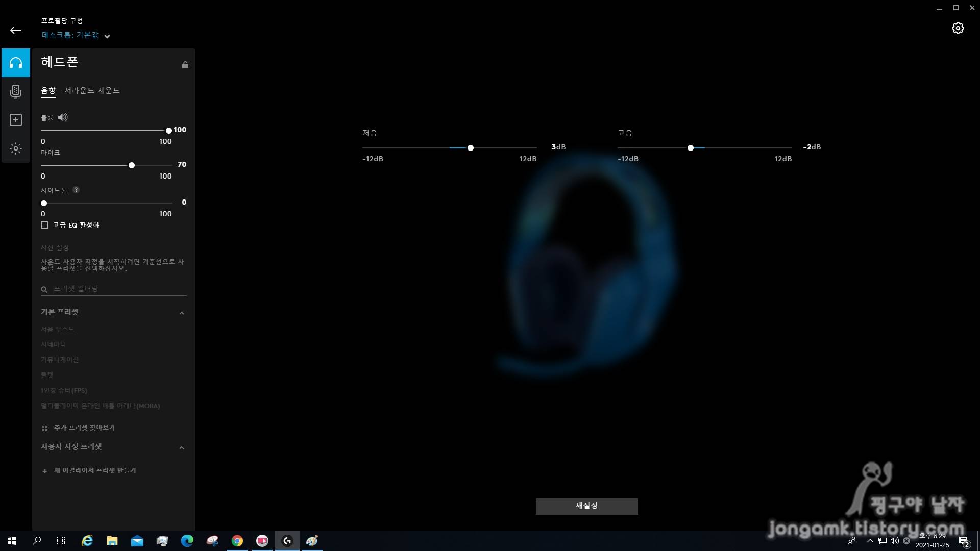980x551 pixels.
Task: Open the lighting sidebar icon
Action: pos(16,148)
